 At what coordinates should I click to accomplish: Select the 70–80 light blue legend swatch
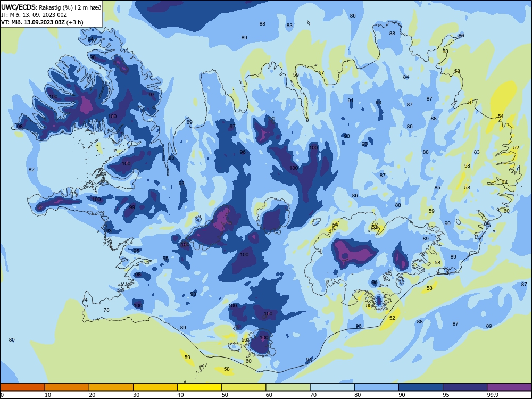click(332, 387)
